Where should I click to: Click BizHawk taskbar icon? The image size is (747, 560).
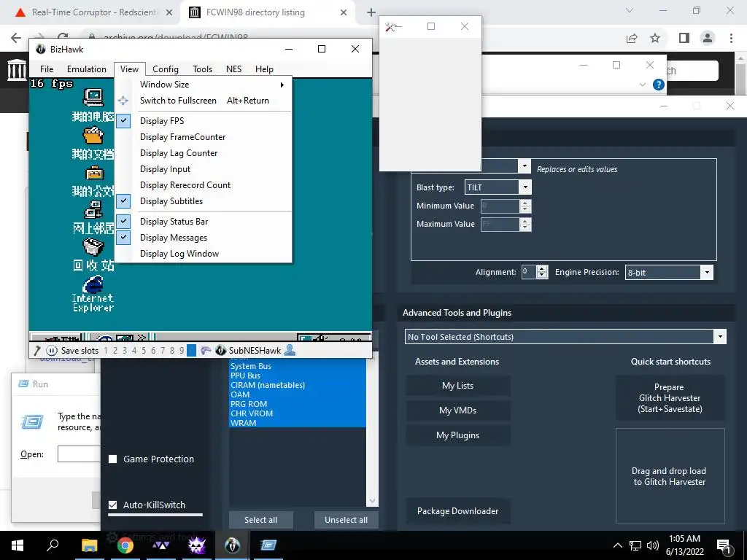pyautogui.click(x=233, y=545)
